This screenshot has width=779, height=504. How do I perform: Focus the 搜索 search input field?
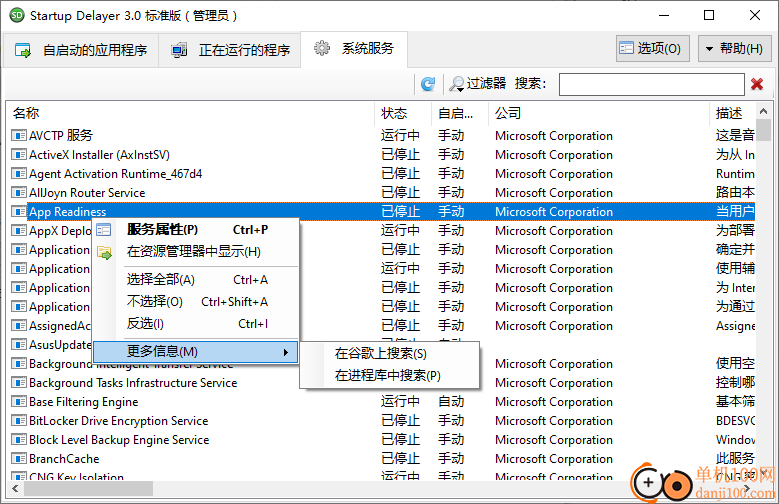click(651, 84)
